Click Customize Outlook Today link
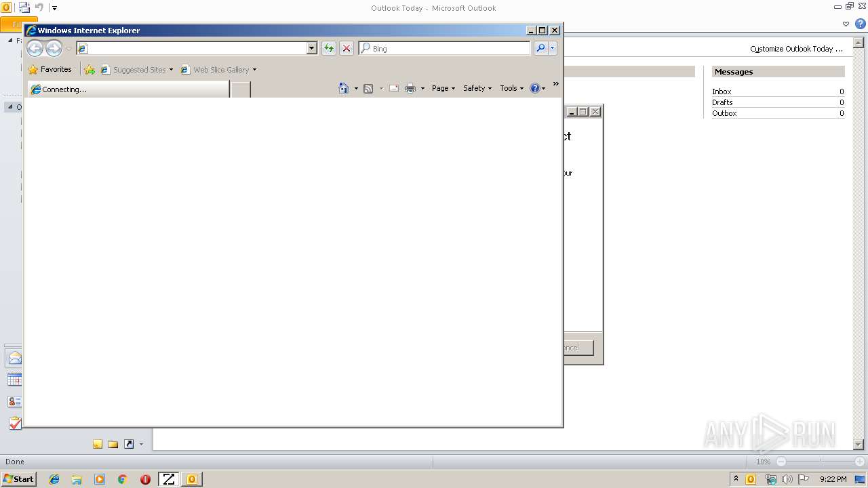868x488 pixels. (x=796, y=49)
